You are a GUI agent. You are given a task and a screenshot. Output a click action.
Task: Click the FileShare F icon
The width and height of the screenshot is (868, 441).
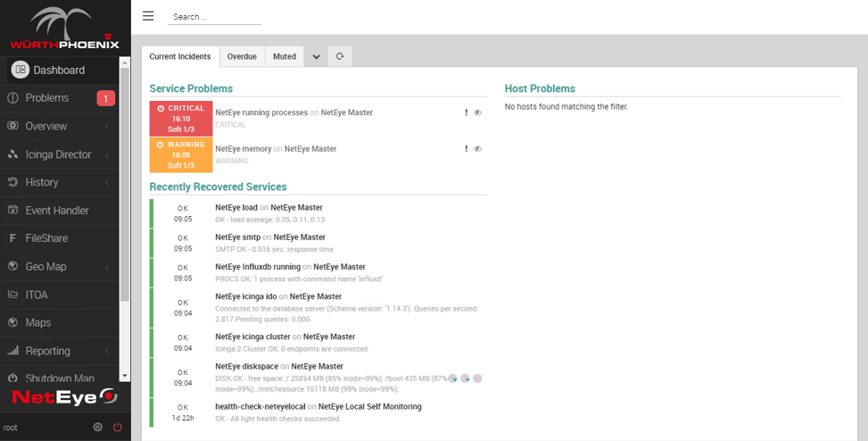[12, 238]
